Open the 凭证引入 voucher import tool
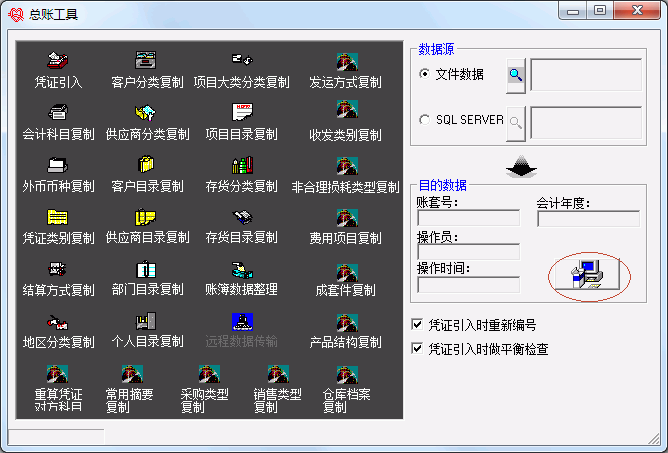 click(x=58, y=61)
